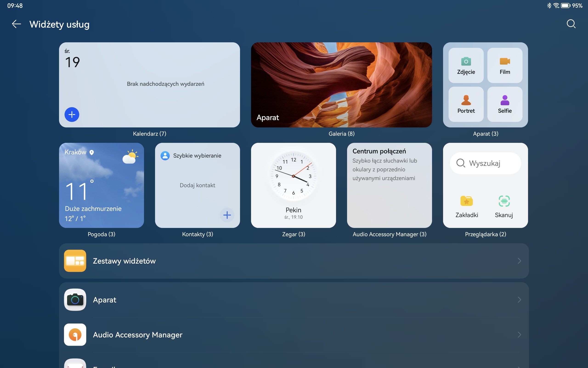Select the Film video camera tile
This screenshot has width=588, height=368.
505,65
